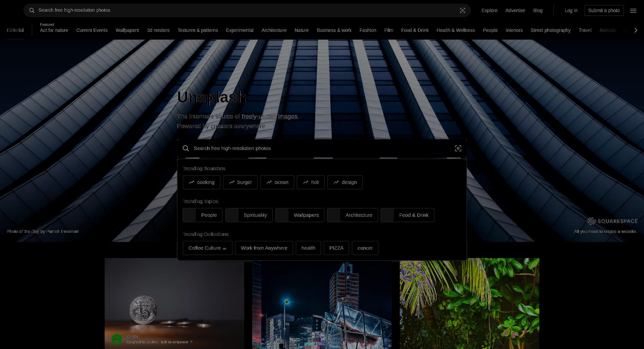Click the top bar search magnifier icon

pyautogui.click(x=32, y=10)
